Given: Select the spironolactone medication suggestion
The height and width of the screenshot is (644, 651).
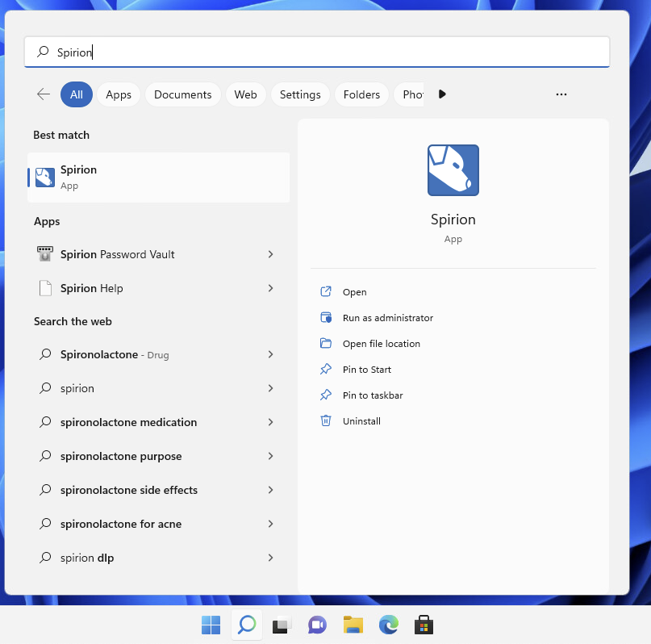Looking at the screenshot, I should coord(158,422).
